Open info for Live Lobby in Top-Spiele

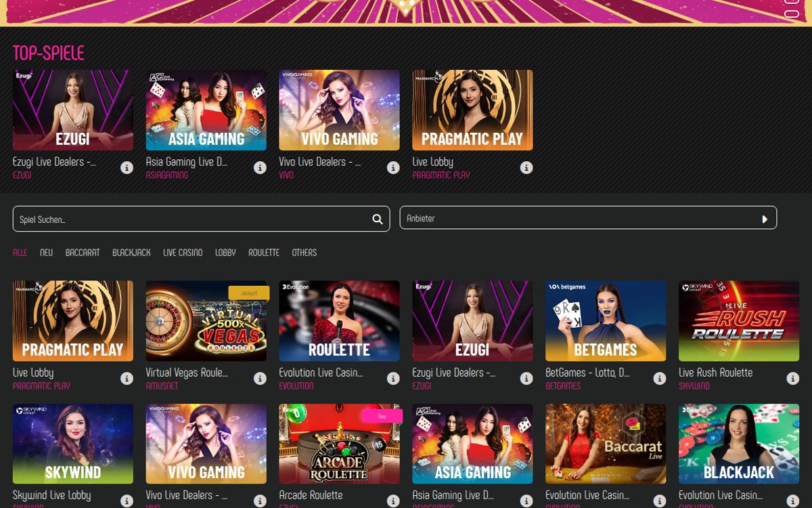pyautogui.click(x=526, y=167)
